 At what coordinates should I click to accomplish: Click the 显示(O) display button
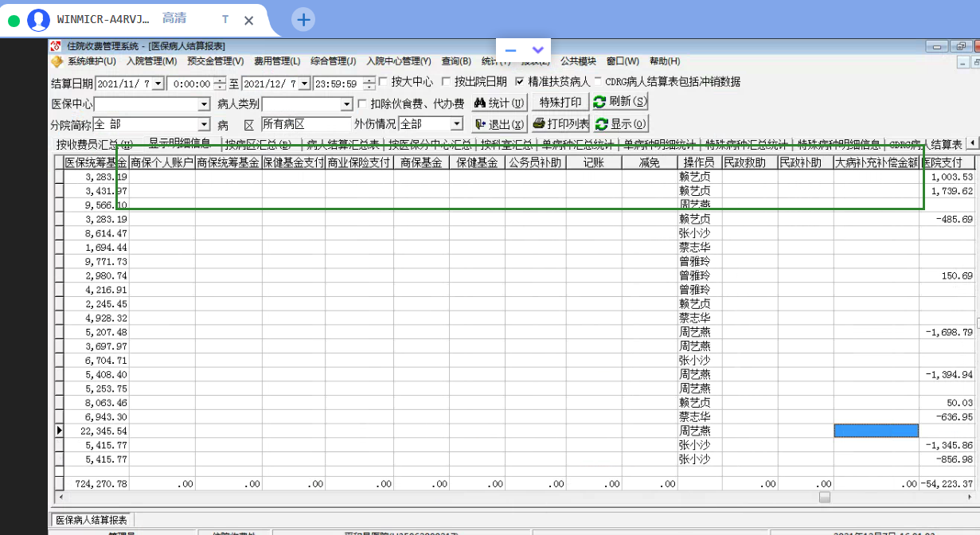[620, 123]
